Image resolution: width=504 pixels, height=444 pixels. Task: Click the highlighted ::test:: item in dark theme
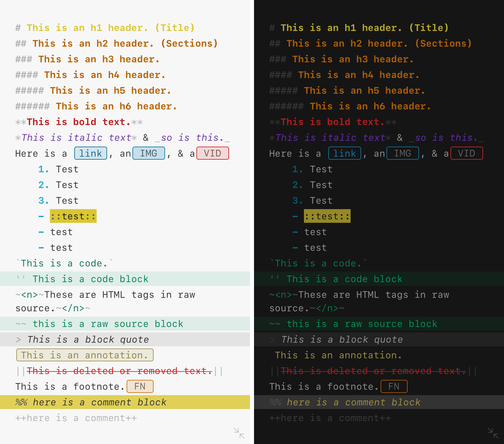click(x=327, y=216)
